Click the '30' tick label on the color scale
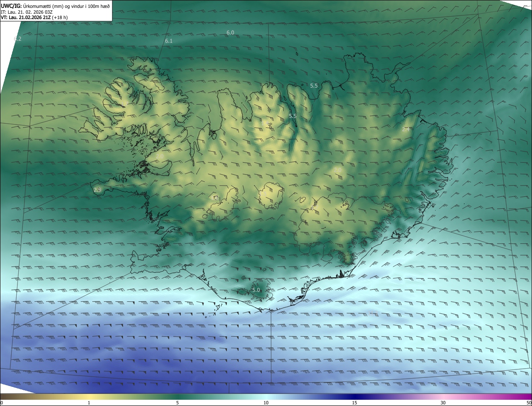The image size is (532, 406). [443, 403]
